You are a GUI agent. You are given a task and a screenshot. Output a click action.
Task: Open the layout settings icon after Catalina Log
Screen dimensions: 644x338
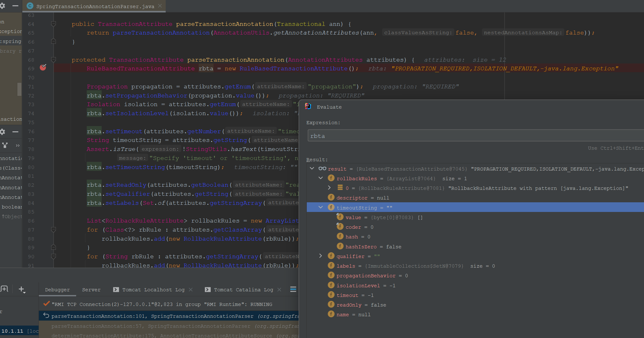293,289
